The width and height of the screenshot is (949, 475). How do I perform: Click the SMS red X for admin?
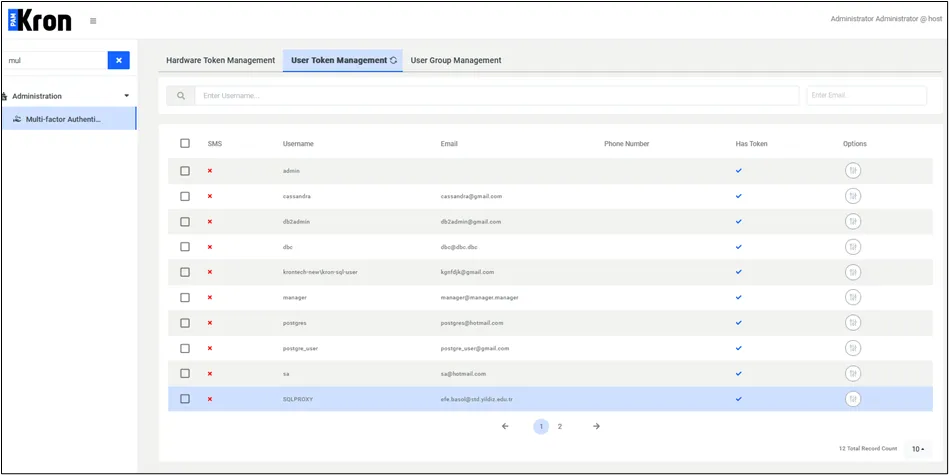210,171
